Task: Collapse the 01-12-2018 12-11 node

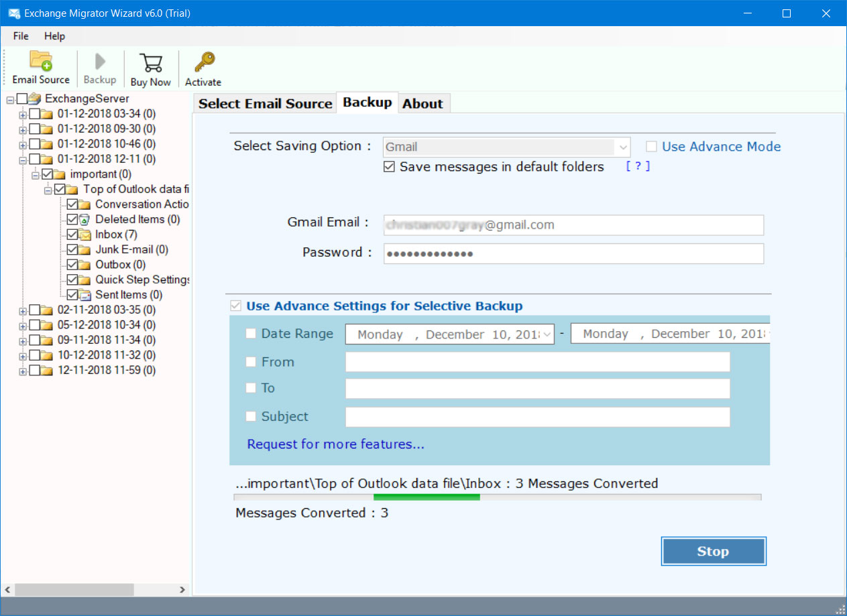Action: coord(23,160)
